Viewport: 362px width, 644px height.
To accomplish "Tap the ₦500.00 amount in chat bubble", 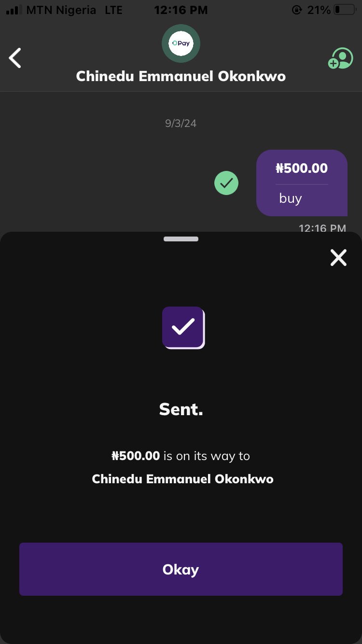I will (302, 168).
